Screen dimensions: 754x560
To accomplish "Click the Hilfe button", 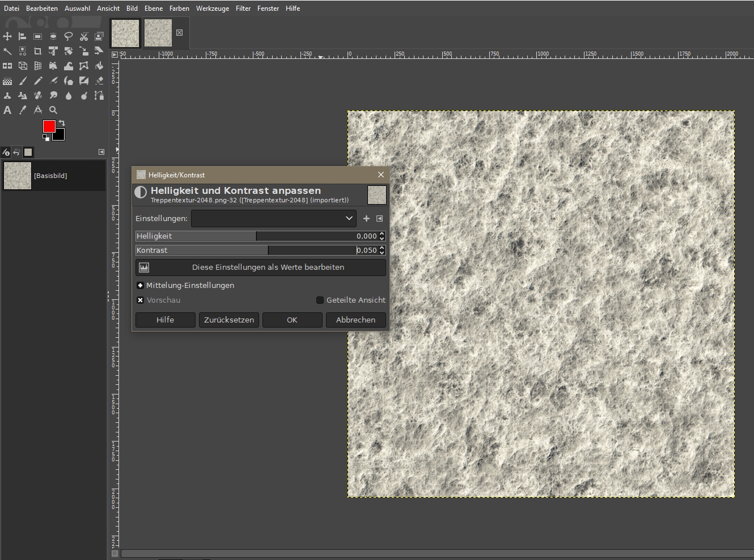I will [165, 320].
